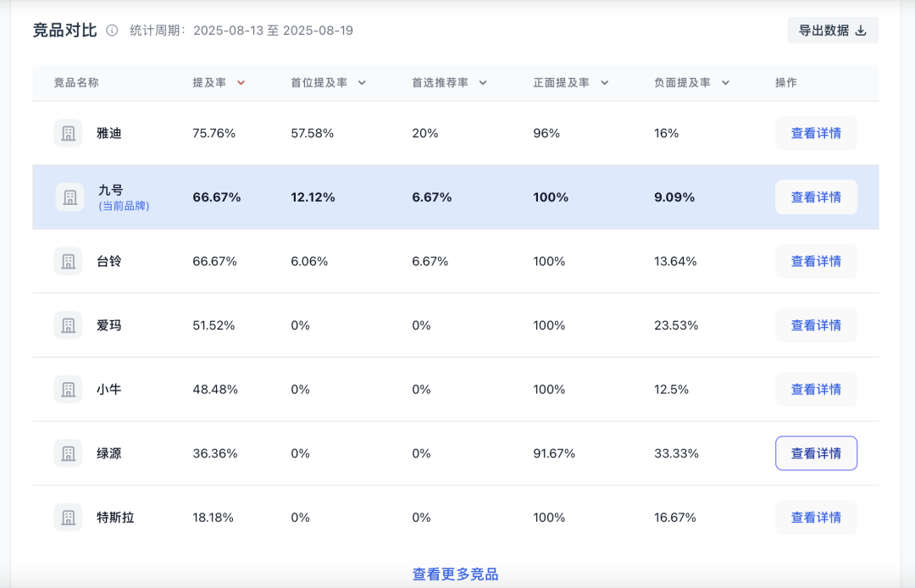Sort by 负面提及率 column chevron
This screenshot has width=915, height=588.
pyautogui.click(x=725, y=83)
